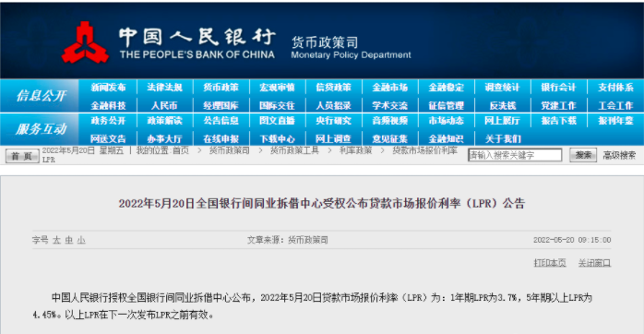
Task: Click 打印本页 to print the page
Action: click(x=550, y=263)
